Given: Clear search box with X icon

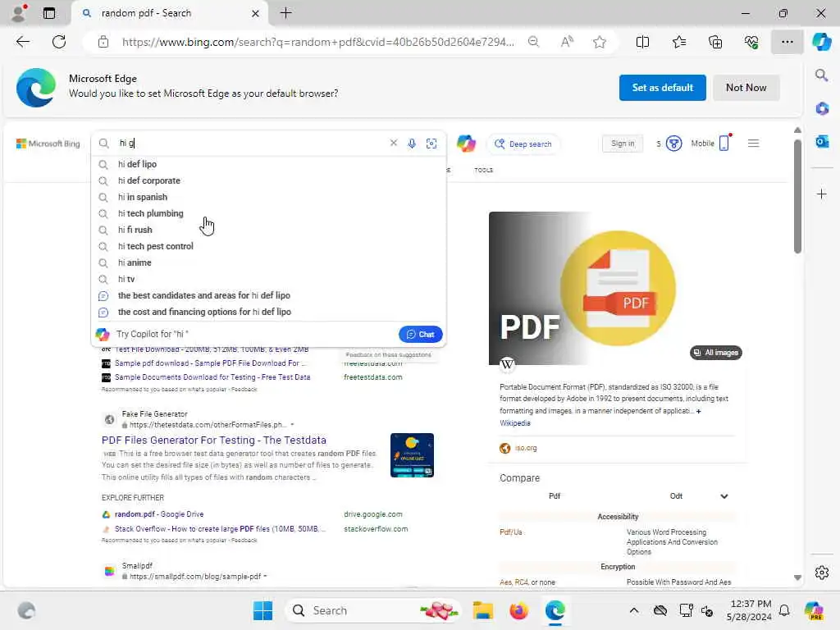Looking at the screenshot, I should click(394, 143).
